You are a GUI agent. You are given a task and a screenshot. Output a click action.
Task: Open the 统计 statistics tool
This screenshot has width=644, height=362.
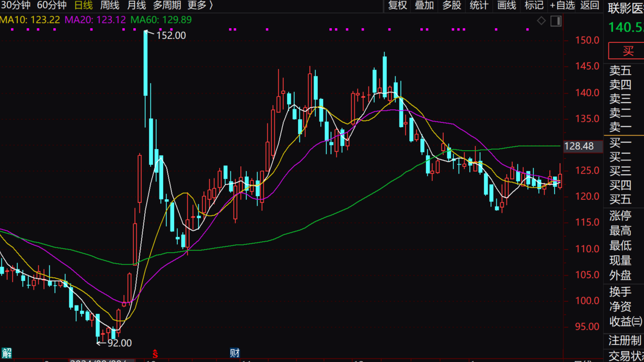click(x=479, y=6)
